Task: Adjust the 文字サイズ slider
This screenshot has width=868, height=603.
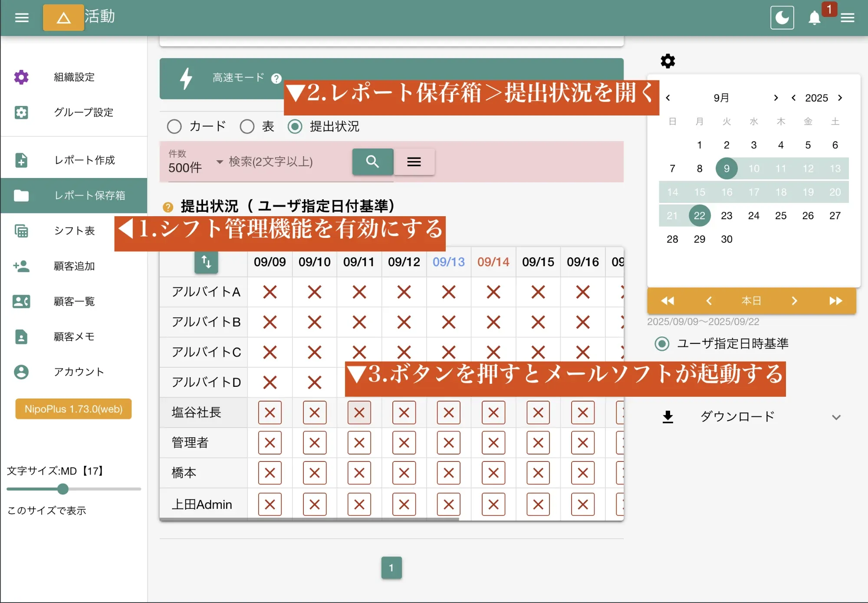Action: (x=63, y=489)
